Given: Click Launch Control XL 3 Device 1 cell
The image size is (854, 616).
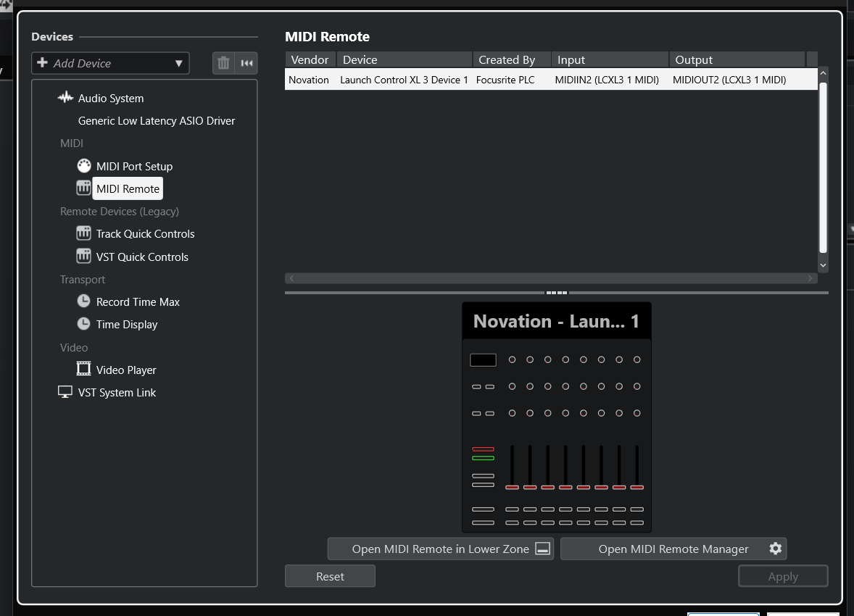Looking at the screenshot, I should tap(404, 80).
